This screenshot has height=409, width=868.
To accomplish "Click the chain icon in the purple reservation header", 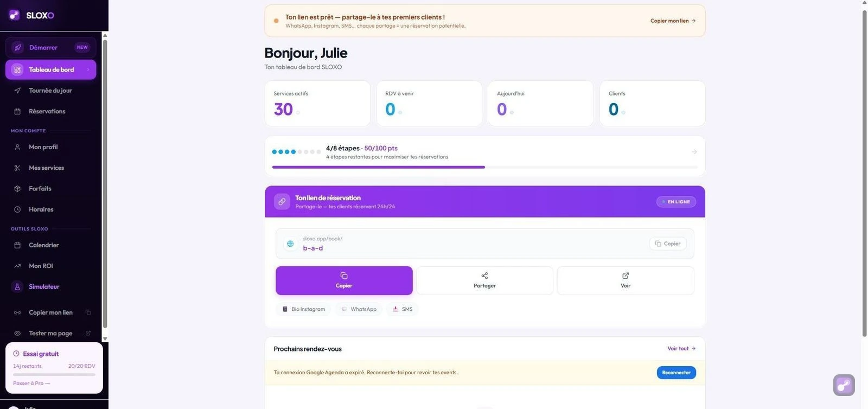I will [282, 202].
